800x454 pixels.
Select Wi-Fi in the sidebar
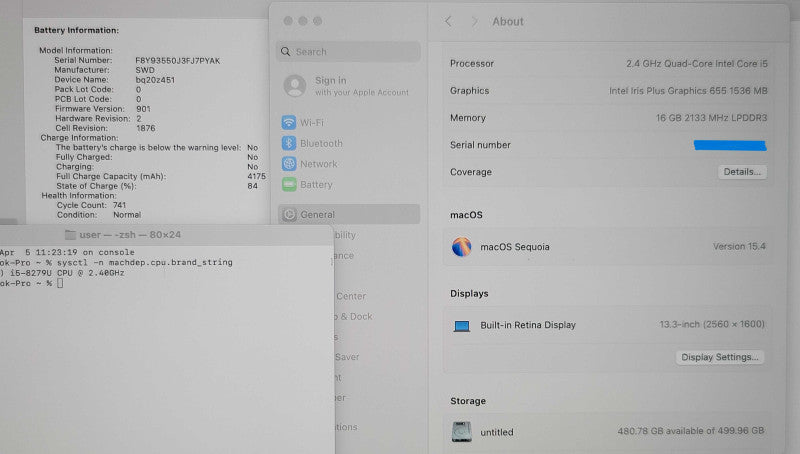click(312, 122)
